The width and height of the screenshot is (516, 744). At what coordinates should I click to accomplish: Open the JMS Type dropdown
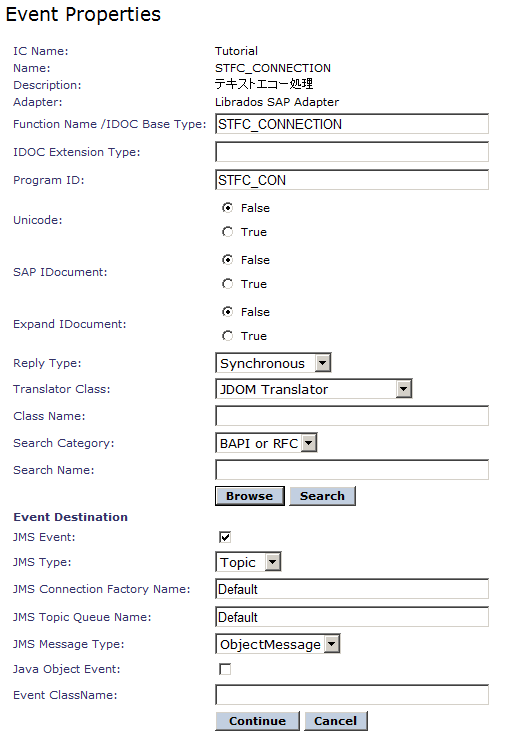pyautogui.click(x=248, y=562)
